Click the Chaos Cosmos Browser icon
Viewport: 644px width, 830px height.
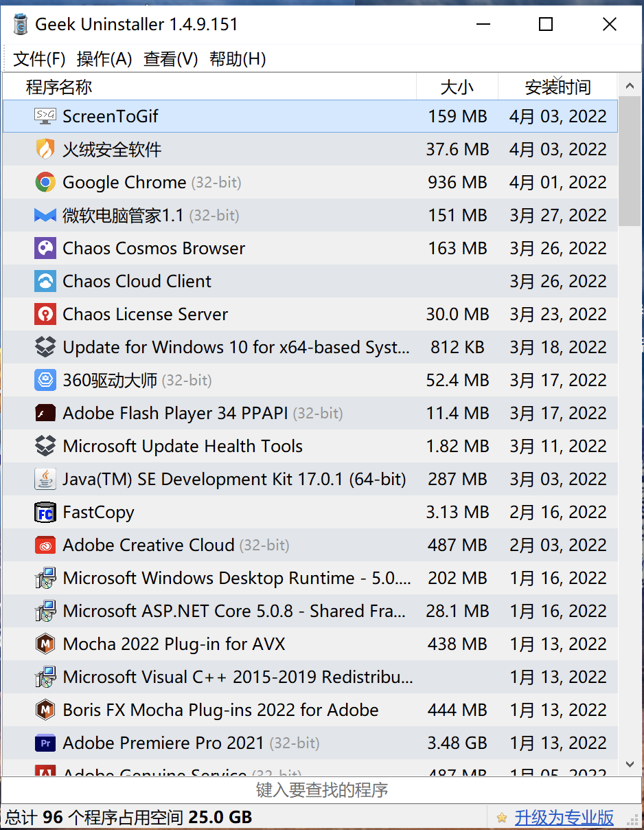point(45,248)
